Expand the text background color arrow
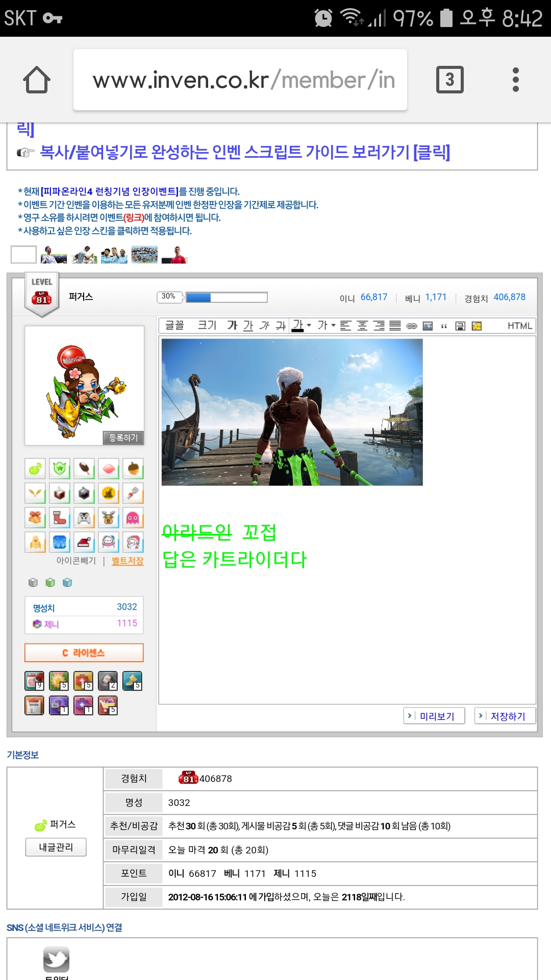Viewport: 551px width, 980px height. coord(334,326)
